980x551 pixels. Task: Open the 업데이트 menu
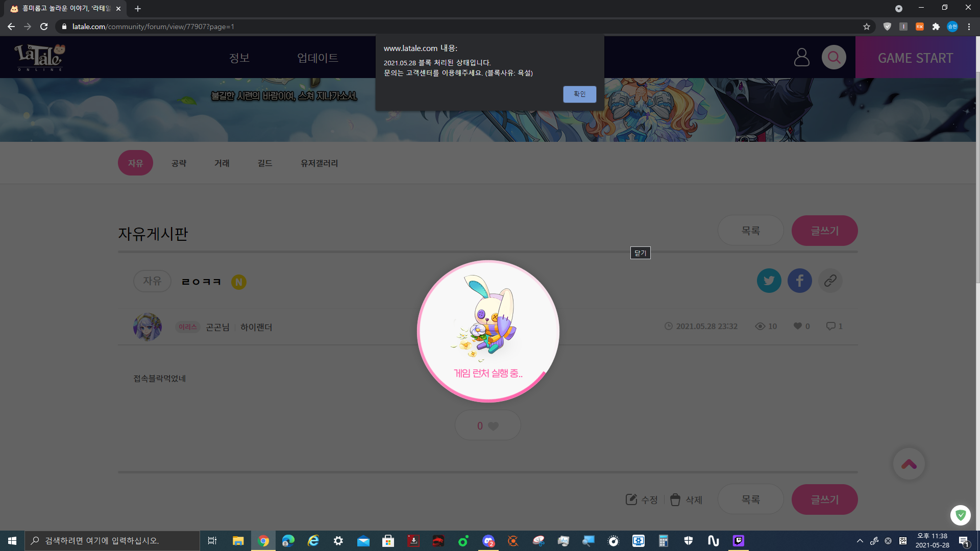click(317, 58)
